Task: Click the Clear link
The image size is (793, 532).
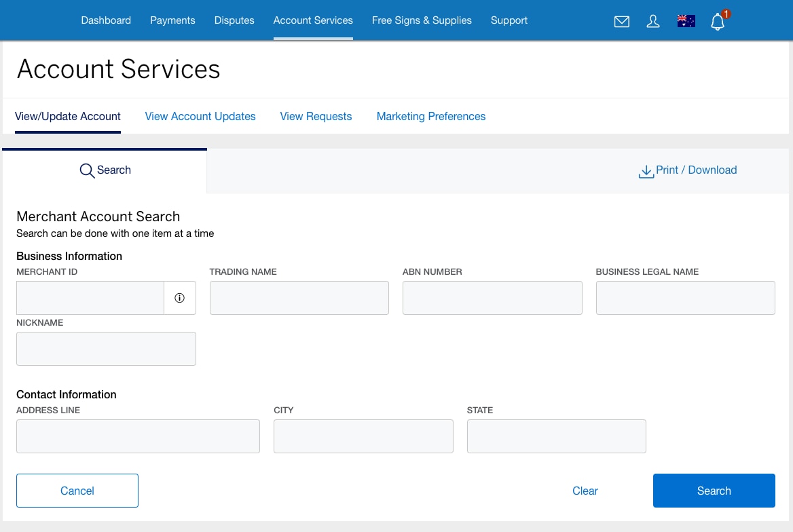Action: pos(585,491)
